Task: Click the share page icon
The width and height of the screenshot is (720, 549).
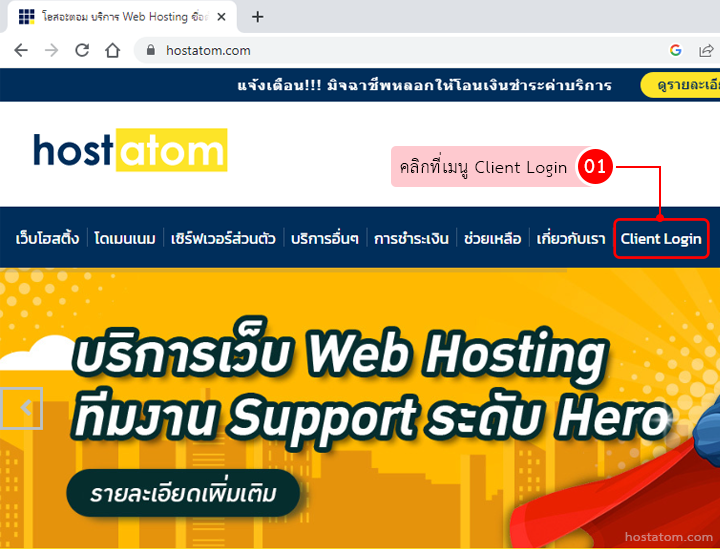Action: [x=706, y=50]
